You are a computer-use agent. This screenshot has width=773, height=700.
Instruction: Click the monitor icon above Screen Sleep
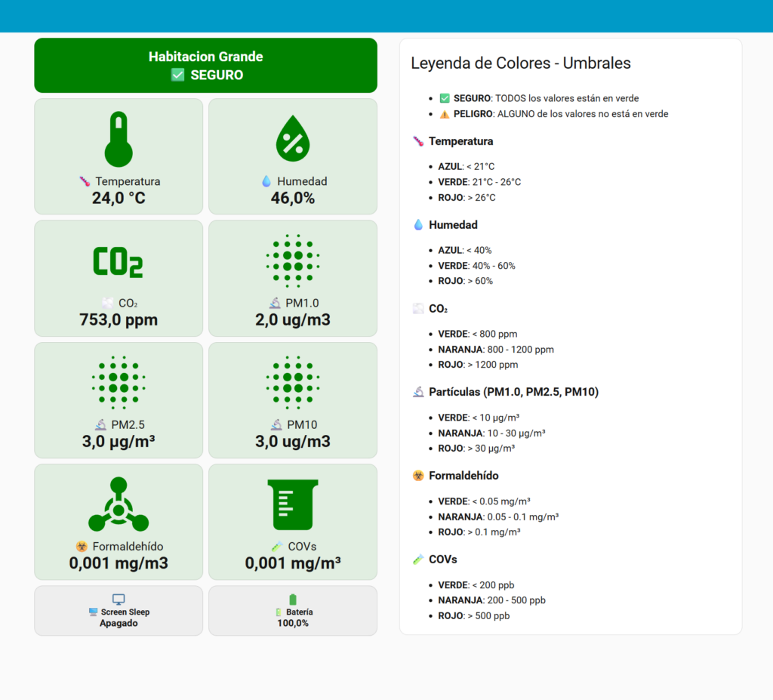(x=119, y=599)
